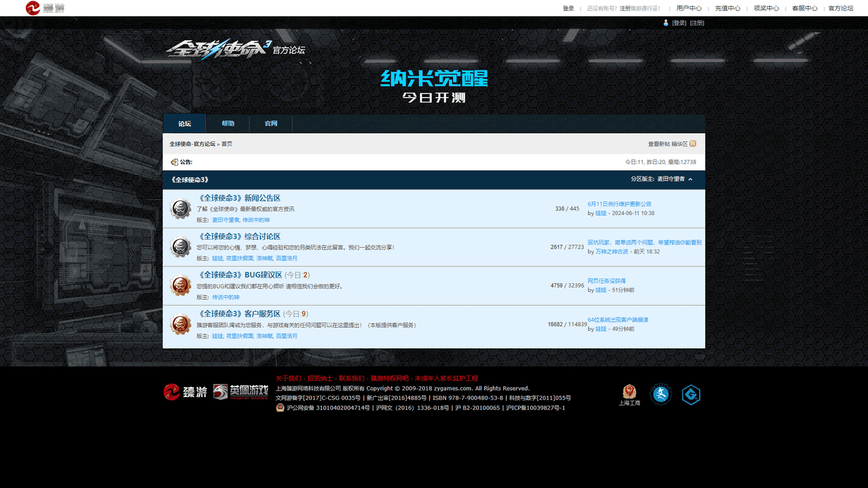Open the RSS feed icon beside 精华区
868x488 pixels.
[693, 144]
